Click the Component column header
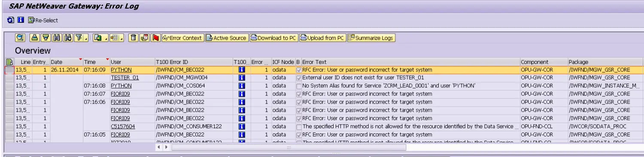The height and width of the screenshot is (157, 644). click(x=544, y=62)
